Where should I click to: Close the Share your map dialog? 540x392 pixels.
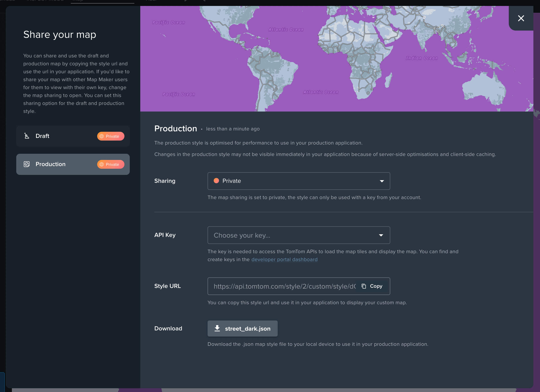[x=521, y=18]
